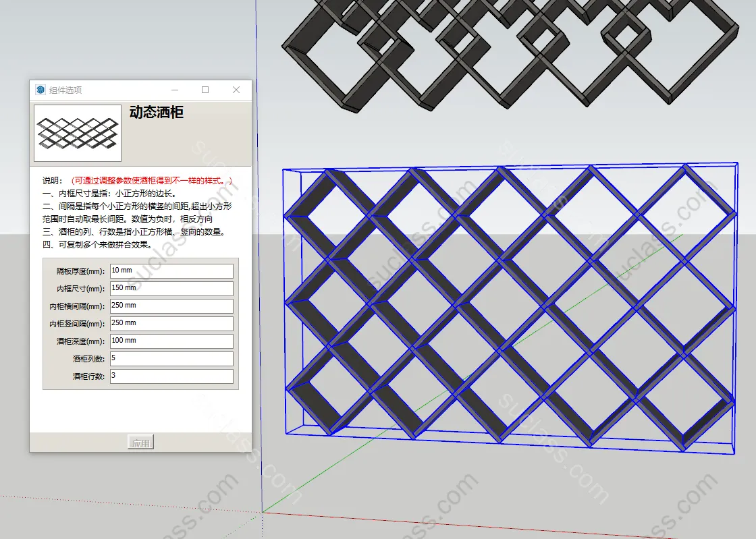756x539 pixels.
Task: Click the 酒柜列数 field showing 5
Action: [171, 359]
